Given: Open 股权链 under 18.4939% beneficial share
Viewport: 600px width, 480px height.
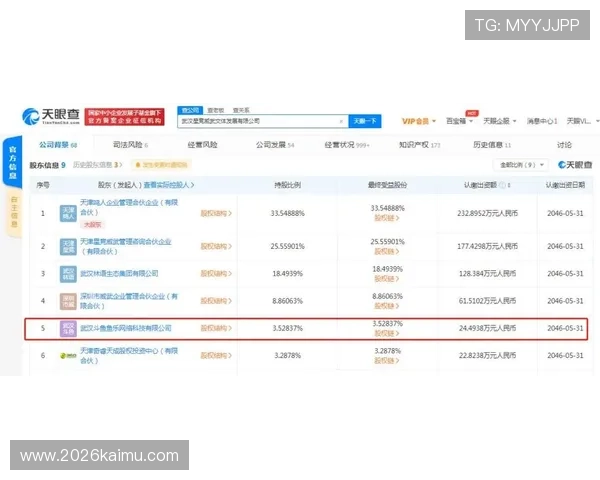Looking at the screenshot, I should [x=386, y=279].
